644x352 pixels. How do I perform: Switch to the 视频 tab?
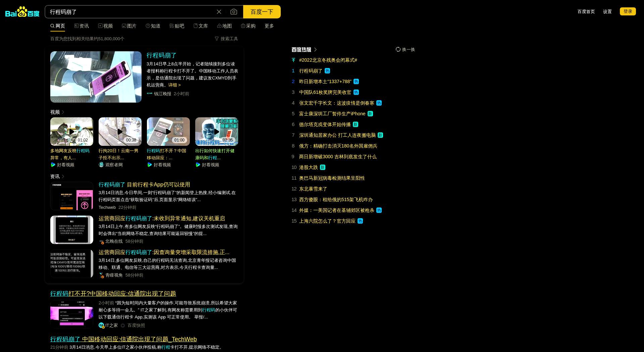point(105,26)
